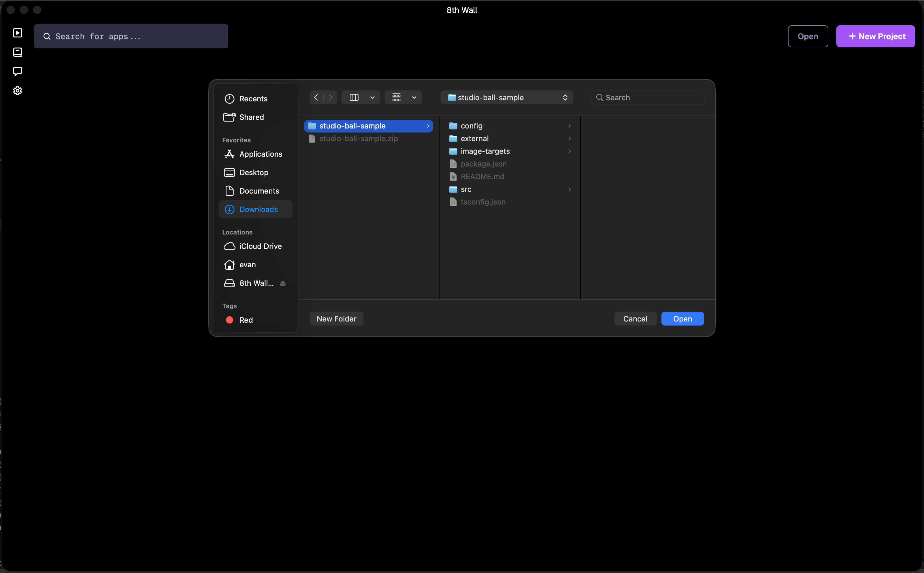This screenshot has height=573, width=924.
Task: Click the Cancel button
Action: point(635,319)
